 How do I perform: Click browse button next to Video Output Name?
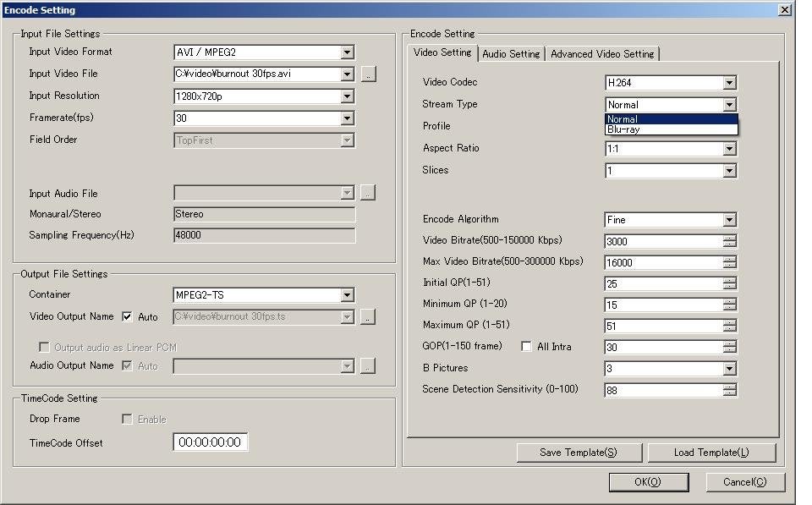pos(368,317)
